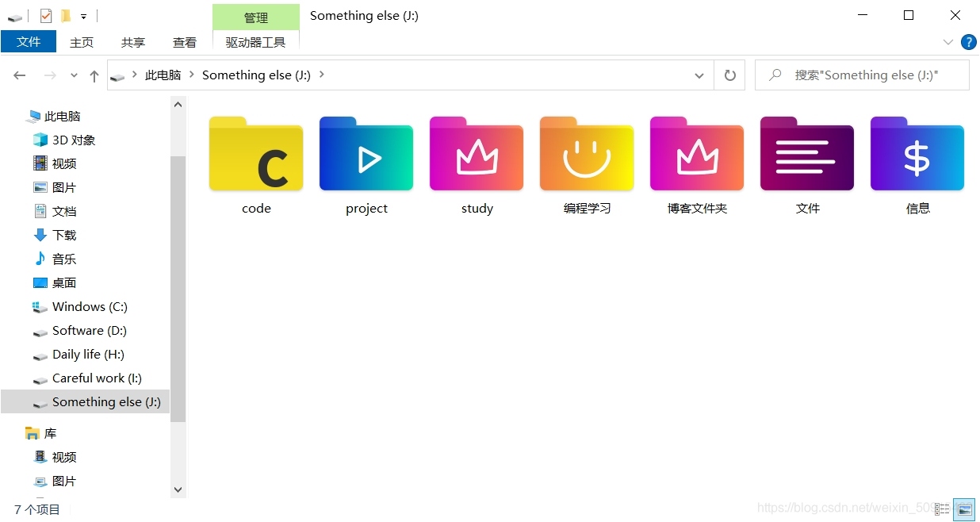Switch to the 主页 ribbon tab
The width and height of the screenshot is (980, 522).
coord(82,42)
